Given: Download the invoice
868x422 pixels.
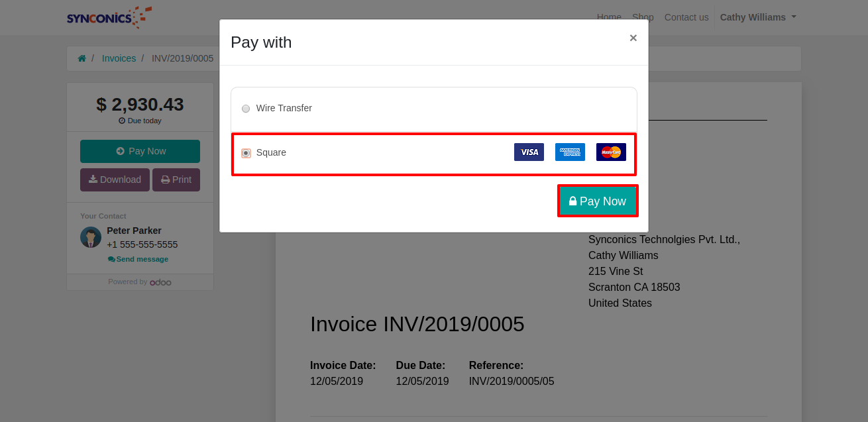Looking at the screenshot, I should 115,180.
